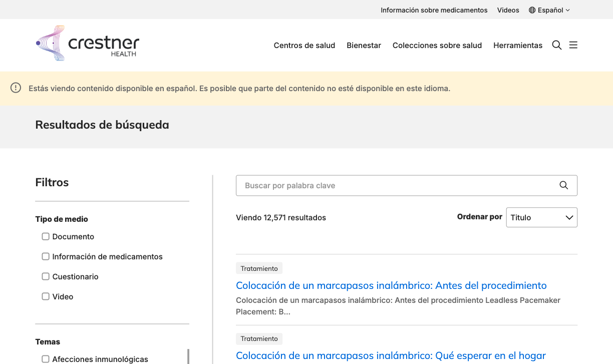The image size is (613, 364).
Task: Open search using the magnifying glass icon
Action: click(x=556, y=45)
